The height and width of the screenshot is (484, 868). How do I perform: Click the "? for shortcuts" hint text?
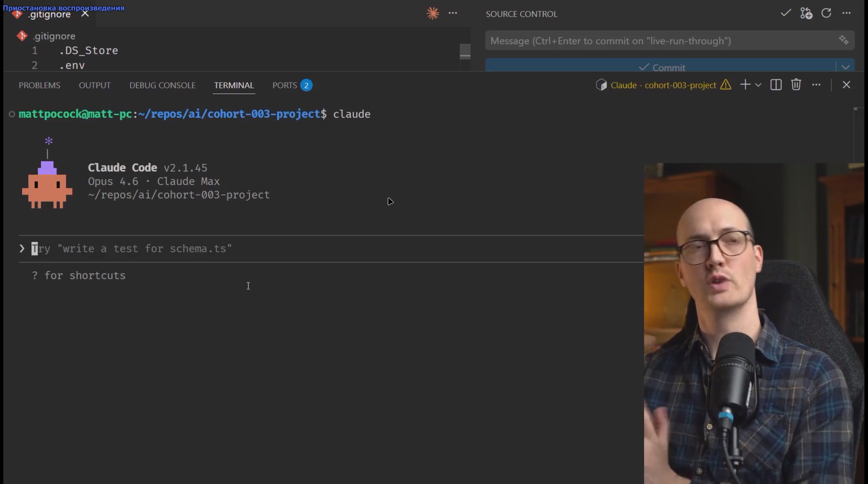(79, 275)
